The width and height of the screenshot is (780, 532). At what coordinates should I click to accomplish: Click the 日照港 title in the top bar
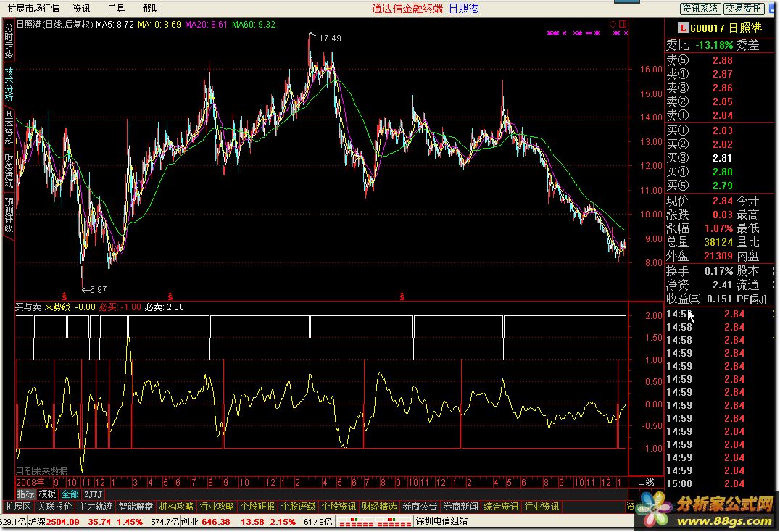click(x=464, y=9)
